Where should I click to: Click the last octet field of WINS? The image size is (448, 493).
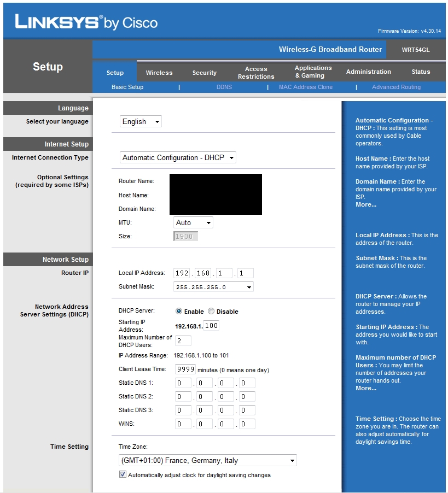pyautogui.click(x=247, y=424)
